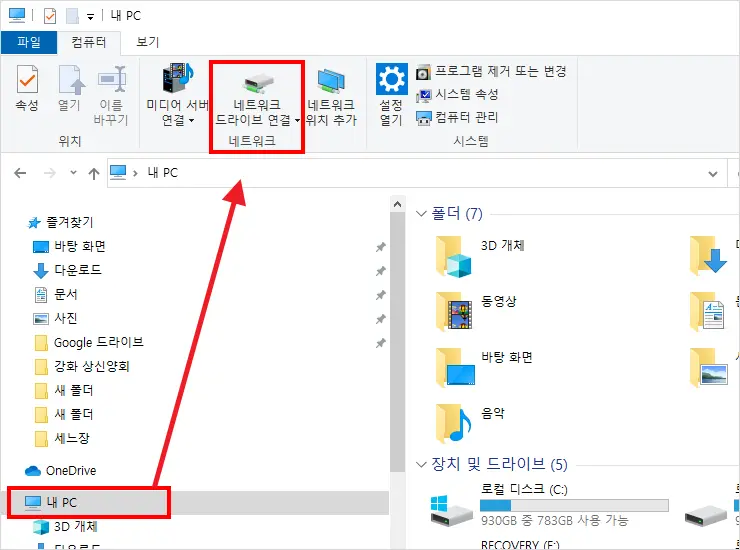Open 시스템 속성

point(457,94)
